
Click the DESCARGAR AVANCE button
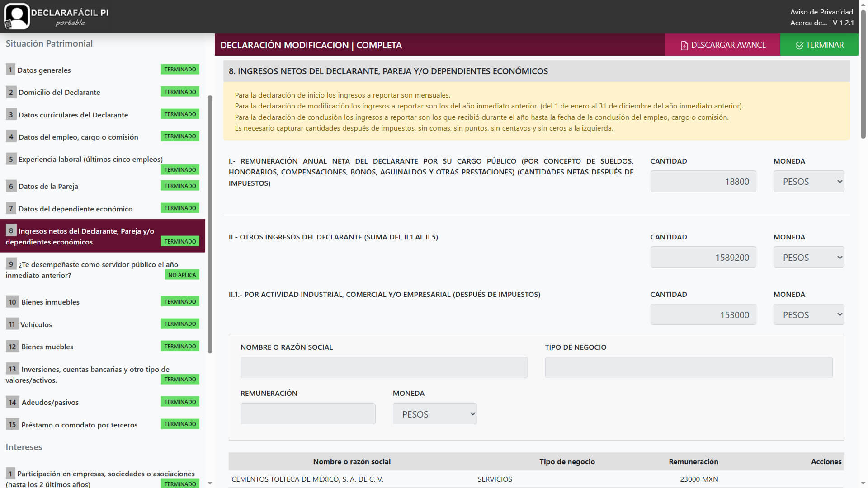pyautogui.click(x=722, y=45)
